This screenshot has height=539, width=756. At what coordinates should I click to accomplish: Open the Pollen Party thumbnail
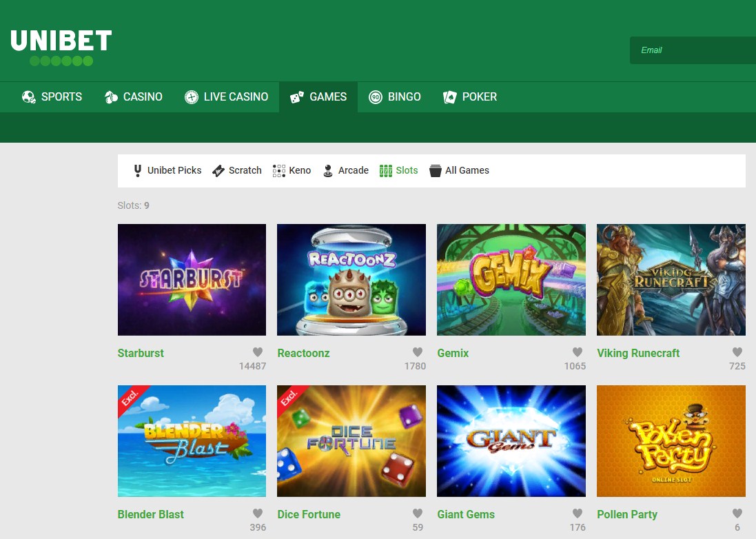pos(671,440)
